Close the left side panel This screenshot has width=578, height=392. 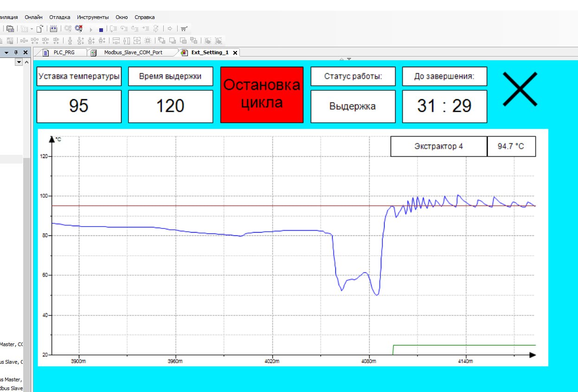(x=25, y=52)
